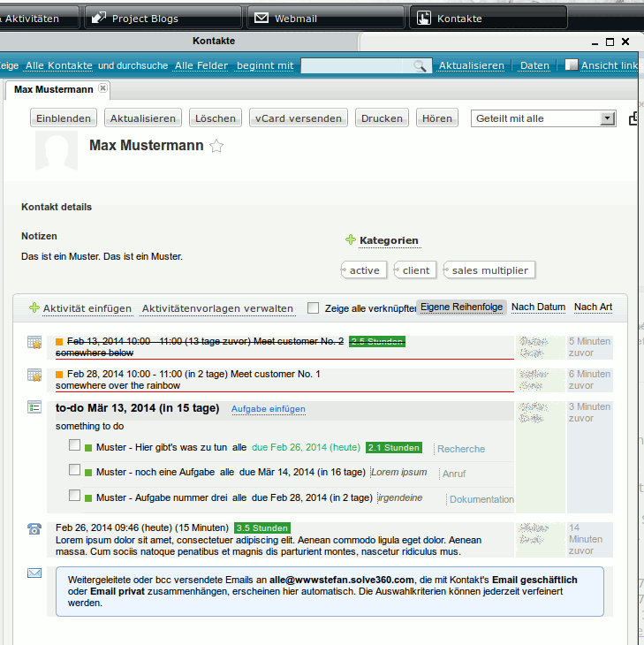644x645 pixels.
Task: Open the Project Blogs tab
Action: pos(163,18)
